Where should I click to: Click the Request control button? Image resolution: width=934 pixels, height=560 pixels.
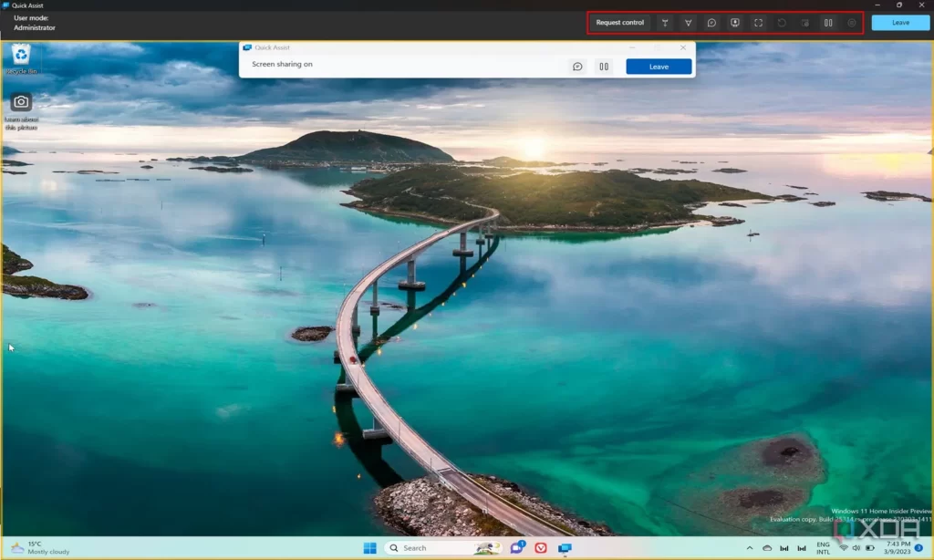pos(619,23)
